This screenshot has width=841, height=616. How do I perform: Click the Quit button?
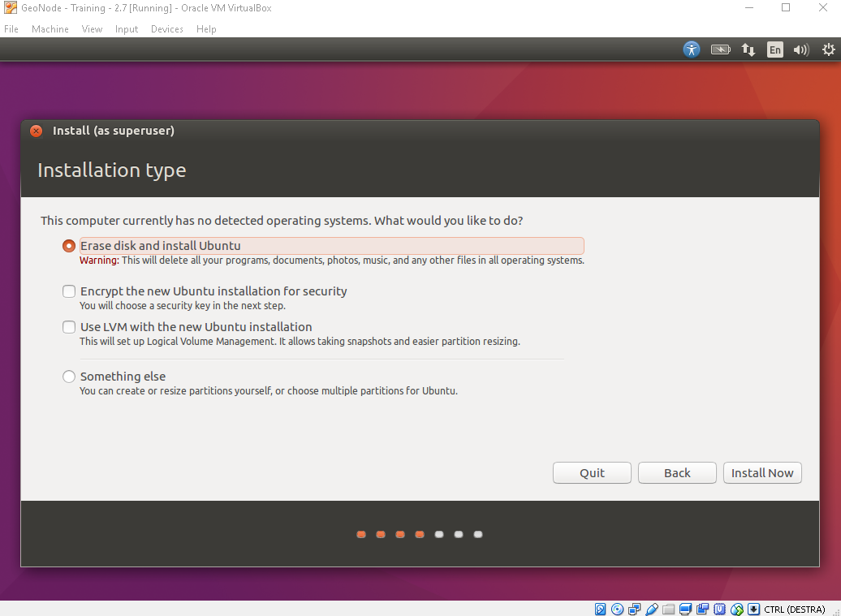pyautogui.click(x=592, y=473)
